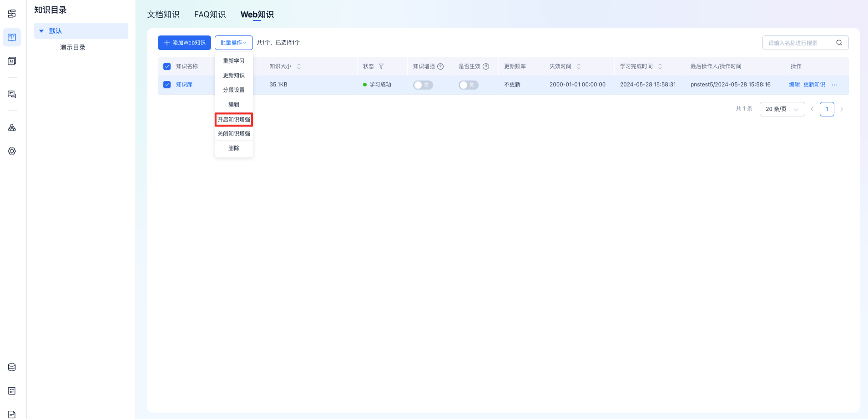Click the 35.1KB size cell
Screen dimensions: 868x419
click(x=278, y=85)
